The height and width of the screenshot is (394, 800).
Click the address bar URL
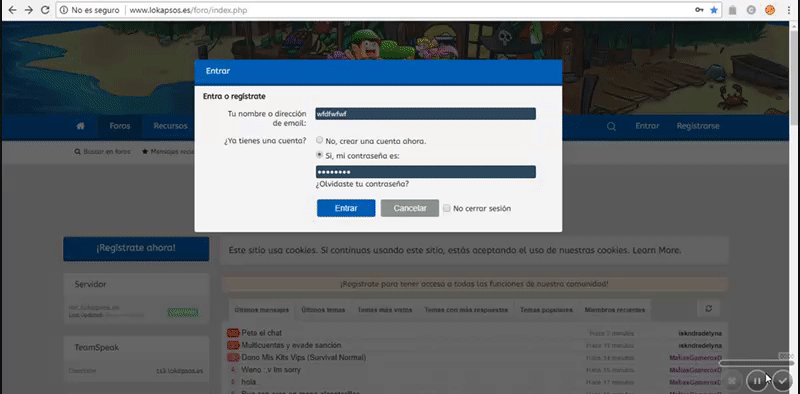tap(188, 10)
